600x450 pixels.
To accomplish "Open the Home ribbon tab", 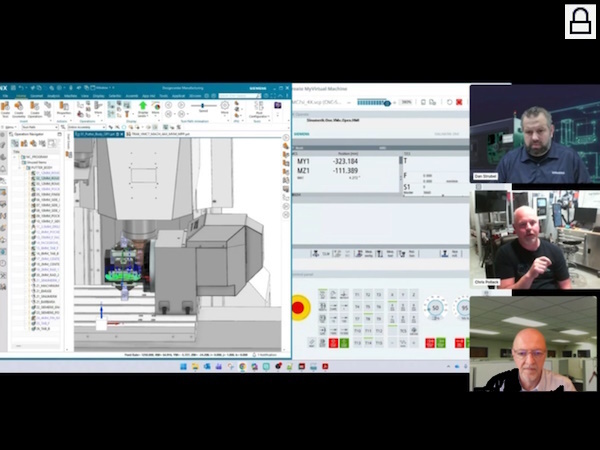I will (21, 96).
